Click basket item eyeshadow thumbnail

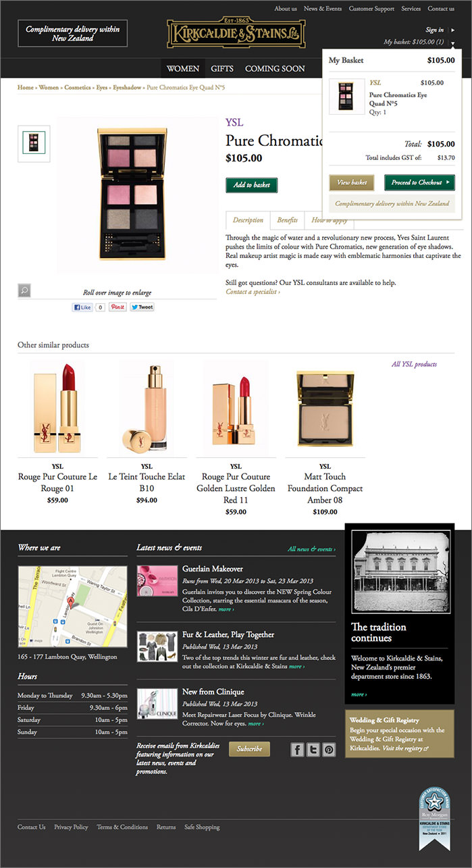pyautogui.click(x=346, y=97)
